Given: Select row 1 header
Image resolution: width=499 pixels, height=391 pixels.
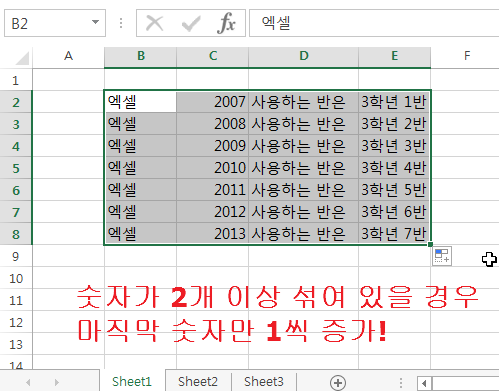Looking at the screenshot, I should click(x=16, y=80).
